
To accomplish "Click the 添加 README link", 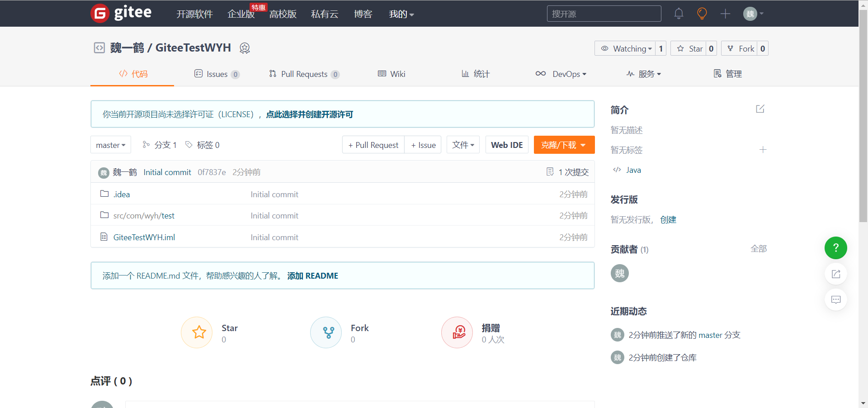I will [x=313, y=275].
